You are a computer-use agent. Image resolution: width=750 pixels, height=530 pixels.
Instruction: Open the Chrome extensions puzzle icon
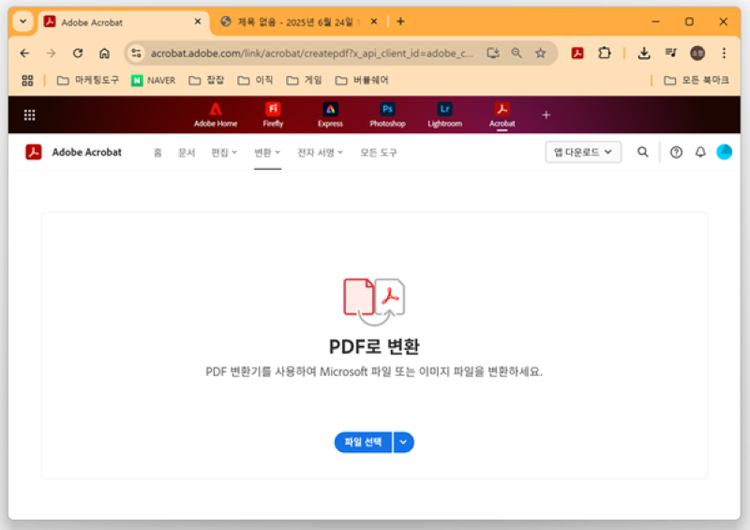tap(605, 53)
